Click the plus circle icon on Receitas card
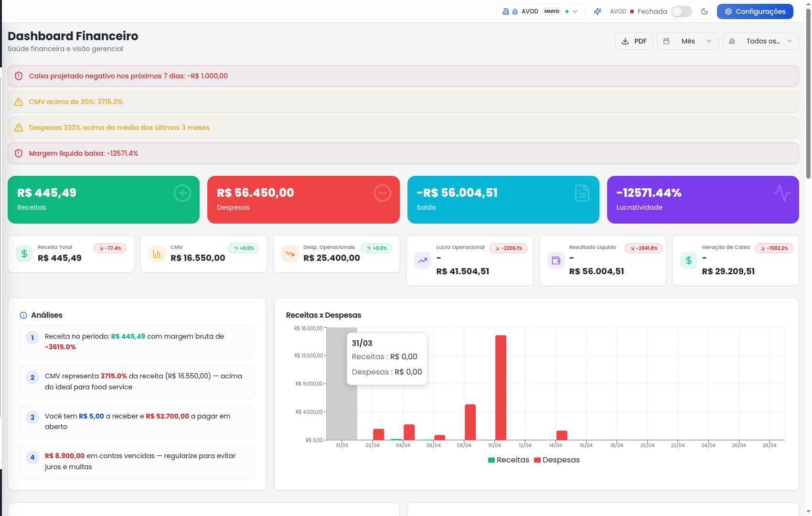The height and width of the screenshot is (516, 812). click(182, 193)
